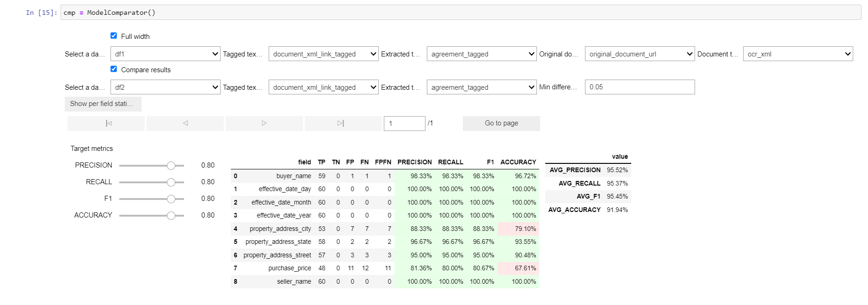The height and width of the screenshot is (305, 868).
Task: Go to first page navigation button
Action: [x=106, y=124]
